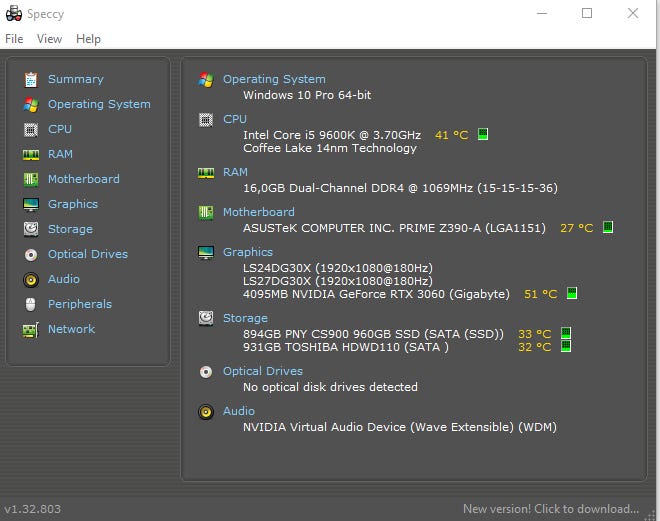Select Operating System in the sidebar
Viewport: 660px width, 521px height.
tap(99, 104)
